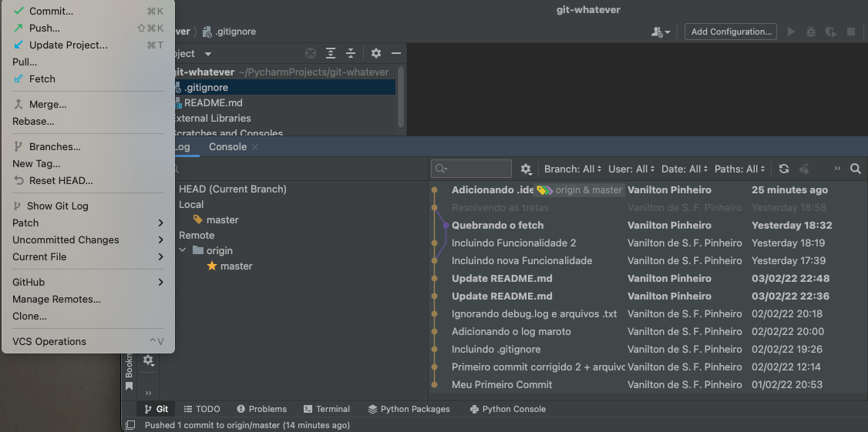Image resolution: width=868 pixels, height=432 pixels.
Task: Click the Collapse All icon in Project panel
Action: (x=351, y=53)
